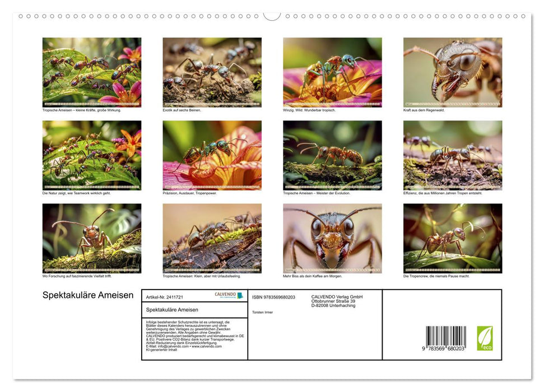The width and height of the screenshot is (544, 392).
Task: Click the large title 'Spektakuläre Ameisen' at left
Action: tap(88, 295)
